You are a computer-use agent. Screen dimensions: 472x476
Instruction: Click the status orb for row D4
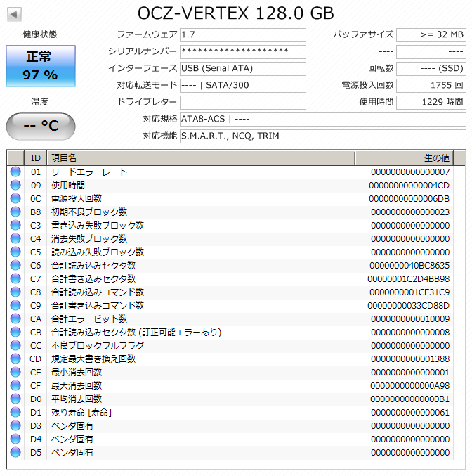[15, 439]
